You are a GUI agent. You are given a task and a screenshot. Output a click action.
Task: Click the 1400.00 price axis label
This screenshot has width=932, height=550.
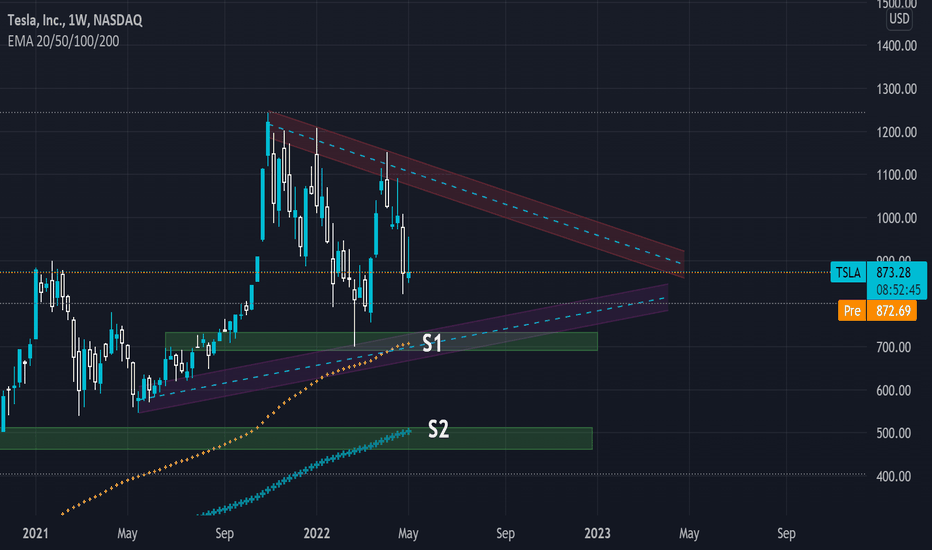coord(896,46)
